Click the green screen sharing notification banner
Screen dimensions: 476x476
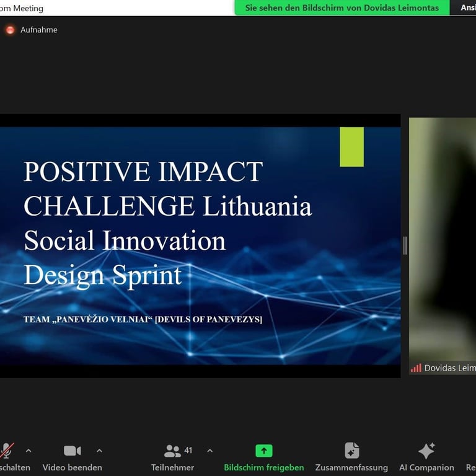coord(342,7)
